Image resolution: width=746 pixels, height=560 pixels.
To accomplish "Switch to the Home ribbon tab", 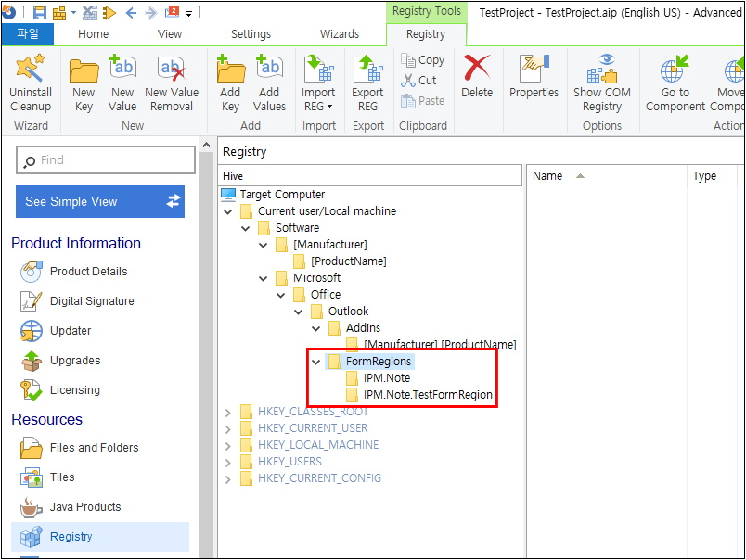I will (x=93, y=34).
